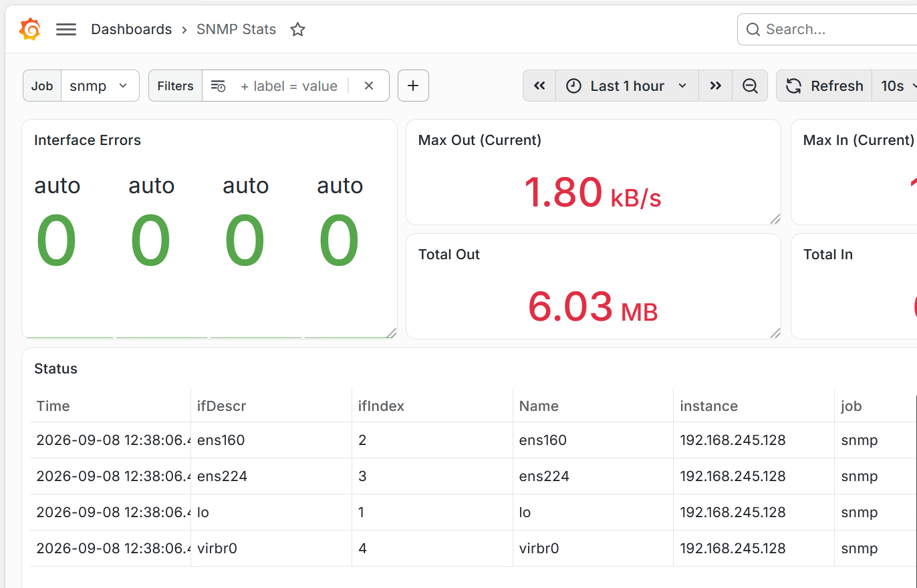Screen dimensions: 917x588
Task: Click the search magnifier icon
Action: [753, 29]
